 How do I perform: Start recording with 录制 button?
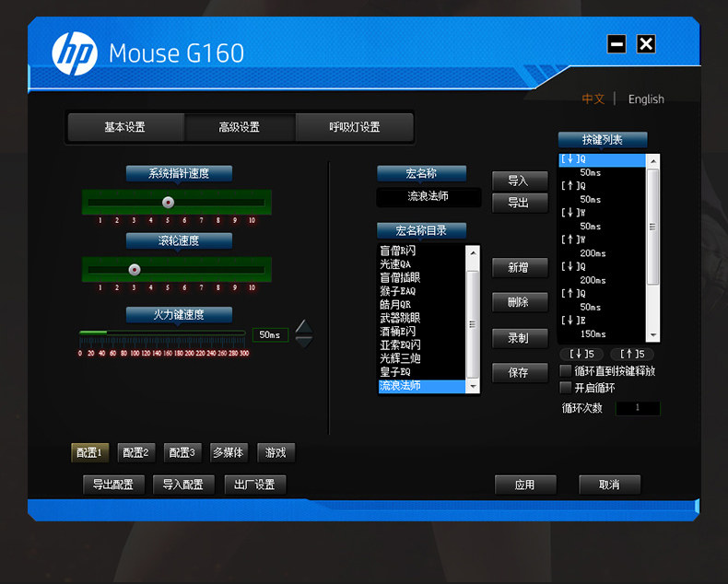pyautogui.click(x=520, y=338)
